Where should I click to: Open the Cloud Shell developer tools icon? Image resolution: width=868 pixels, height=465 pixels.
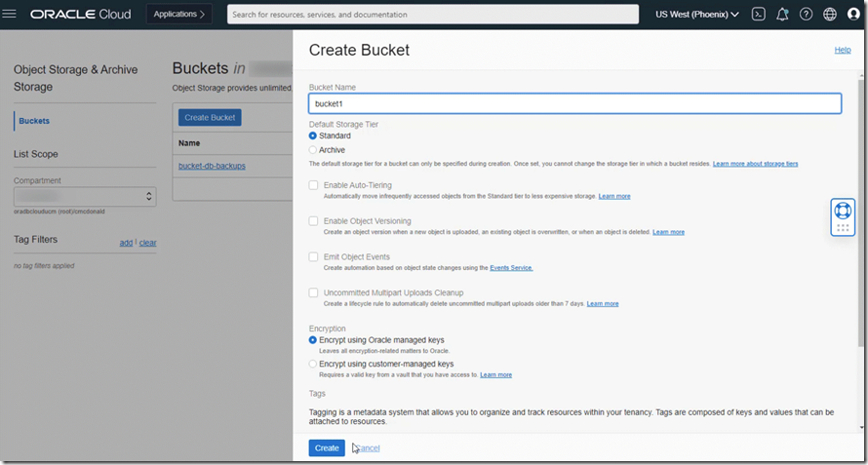click(x=758, y=15)
